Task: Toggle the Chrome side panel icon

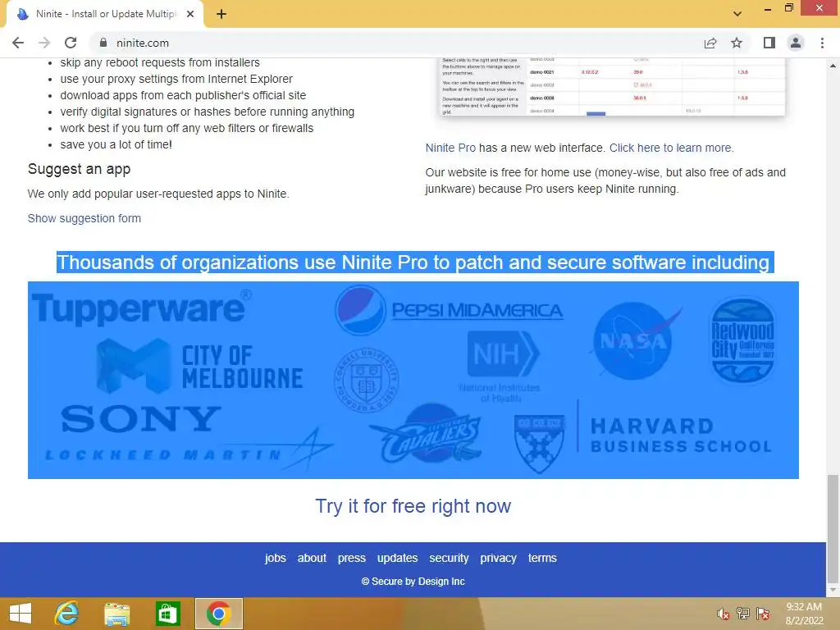Action: tap(769, 43)
